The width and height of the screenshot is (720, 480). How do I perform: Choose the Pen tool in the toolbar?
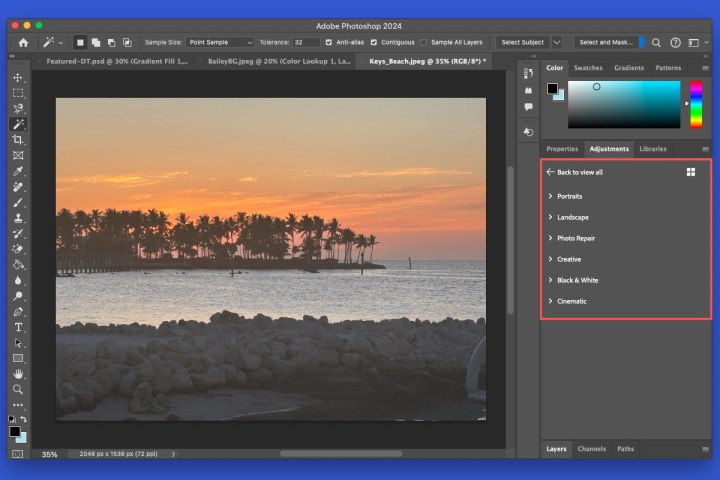pos(18,312)
